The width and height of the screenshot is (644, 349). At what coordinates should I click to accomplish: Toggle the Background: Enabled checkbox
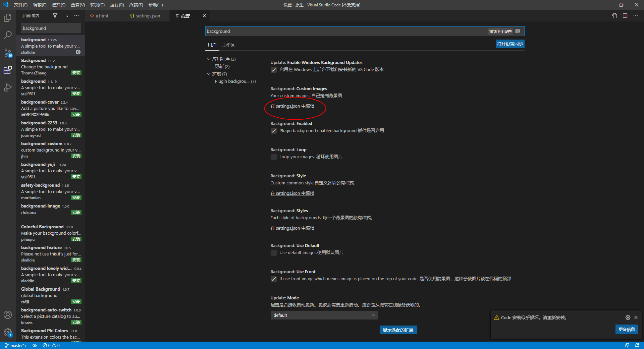[274, 131]
